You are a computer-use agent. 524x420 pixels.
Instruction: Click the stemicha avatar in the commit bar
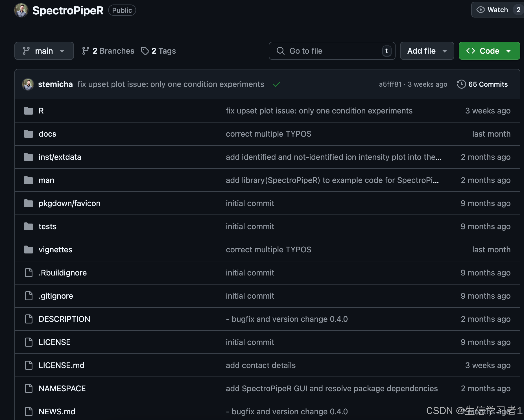point(28,84)
